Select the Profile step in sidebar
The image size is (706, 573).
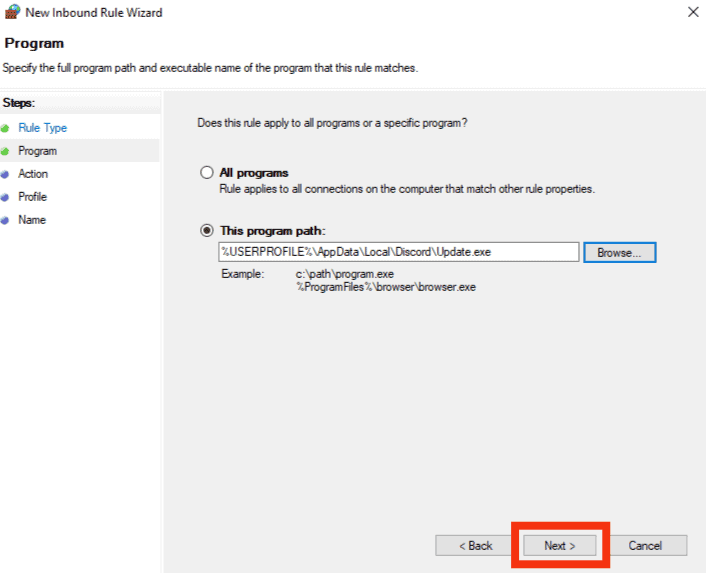(32, 197)
